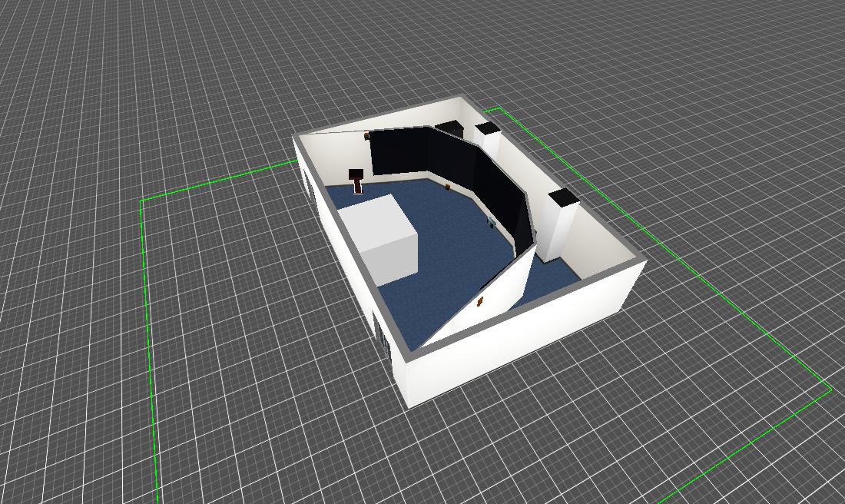Select the leftmost black wall panel
Screen dimensions: 845x504
pyautogui.click(x=399, y=152)
